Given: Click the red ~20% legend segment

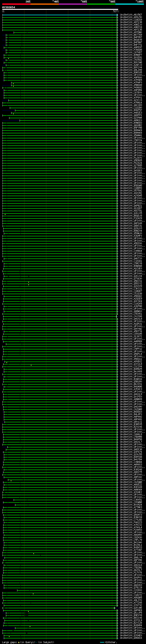Looking at the screenshot, I should pyautogui.click(x=16, y=4).
